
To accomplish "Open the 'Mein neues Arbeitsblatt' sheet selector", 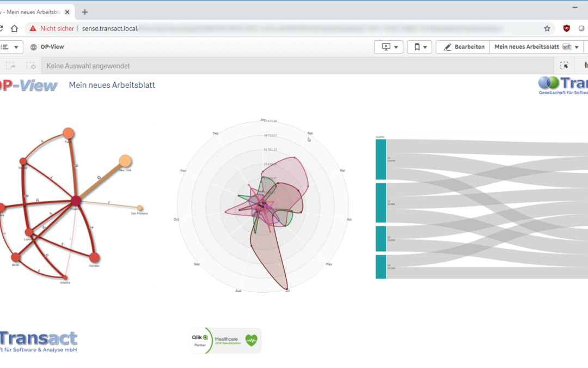I will (x=536, y=47).
